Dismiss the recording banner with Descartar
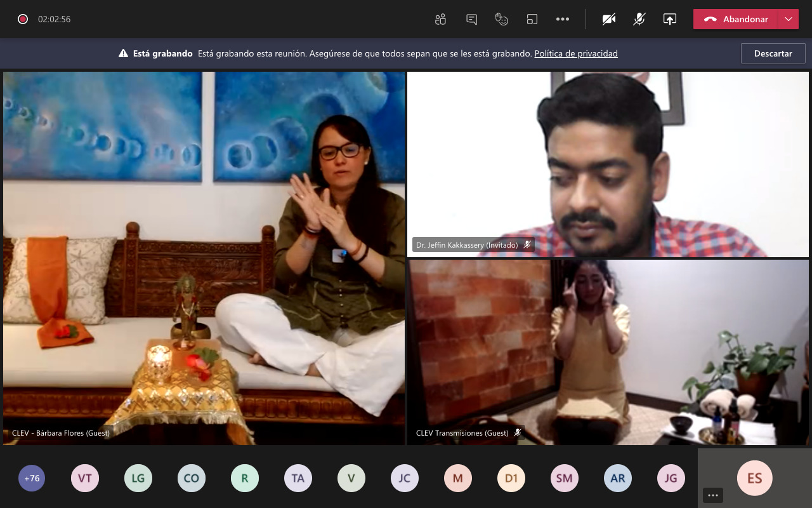Image resolution: width=812 pixels, height=508 pixels. (773, 53)
